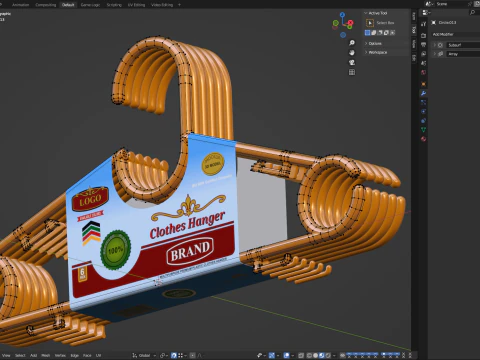This screenshot has width=480, height=360.
Task: Switch to the Scripting workspace tab
Action: (114, 5)
